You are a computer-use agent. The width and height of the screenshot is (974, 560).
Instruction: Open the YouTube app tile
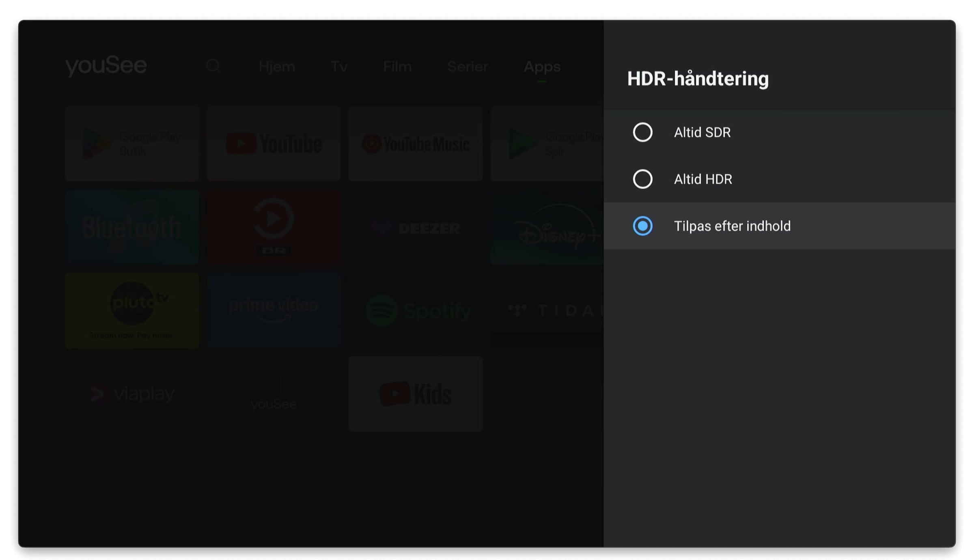point(274,144)
